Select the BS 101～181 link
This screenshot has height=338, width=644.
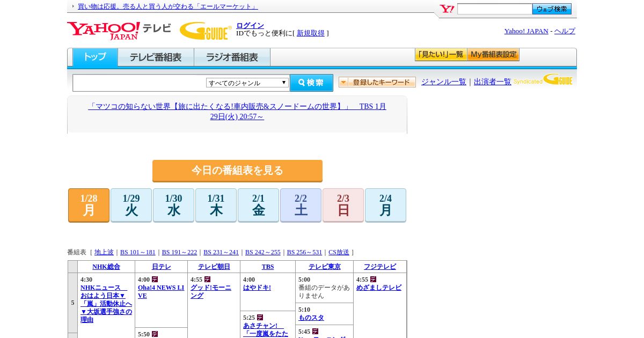pos(138,252)
